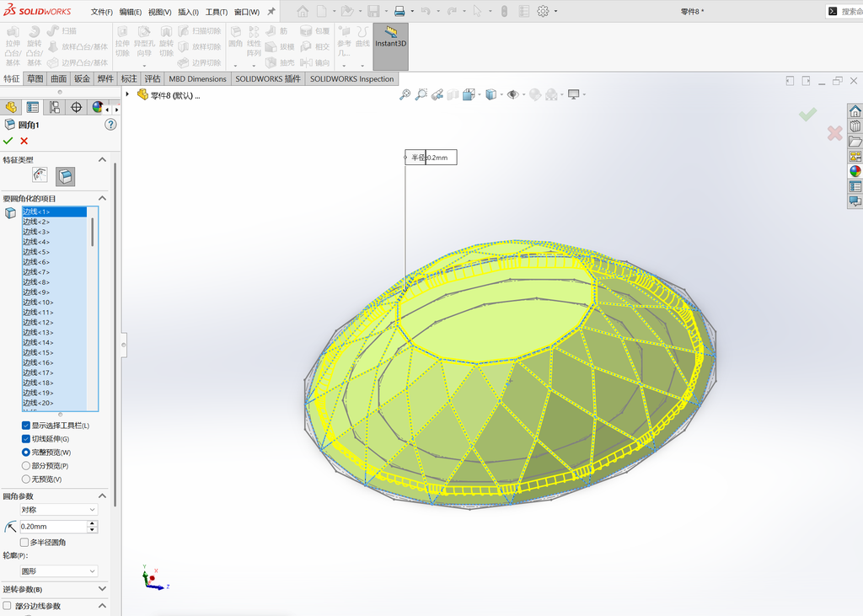Select the FilletXpert feature type icon
Screen dimensions: 863x616
pos(66,177)
